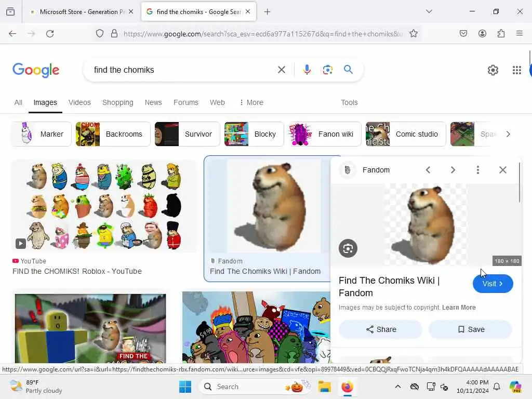532x399 pixels.
Task: Open the weather widget showing 89°F
Action: (36, 387)
